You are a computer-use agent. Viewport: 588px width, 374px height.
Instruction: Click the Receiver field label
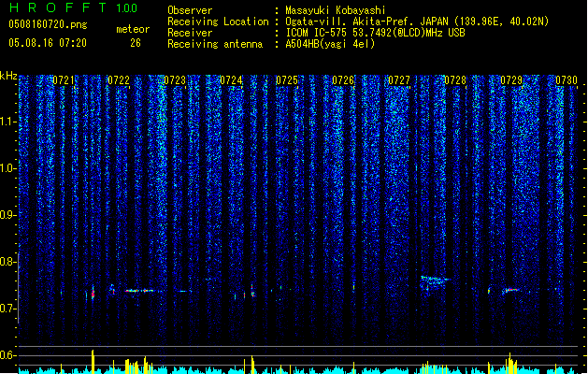(x=190, y=33)
